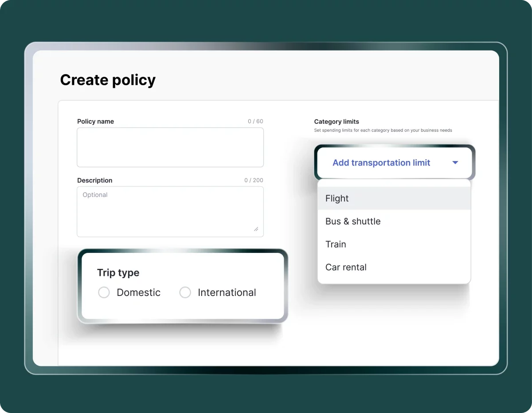Choose the Bus & shuttle option
This screenshot has width=532, height=413.
(353, 221)
